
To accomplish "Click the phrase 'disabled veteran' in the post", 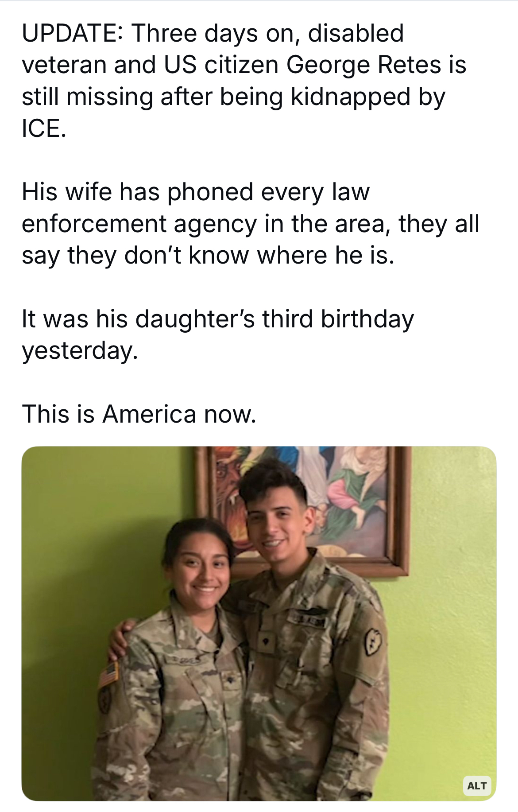I will coord(213,49).
